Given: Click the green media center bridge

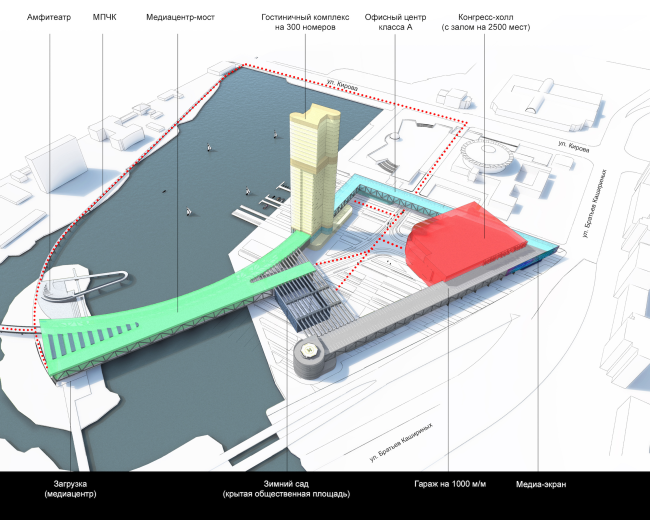Looking at the screenshot, I should 180,310.
